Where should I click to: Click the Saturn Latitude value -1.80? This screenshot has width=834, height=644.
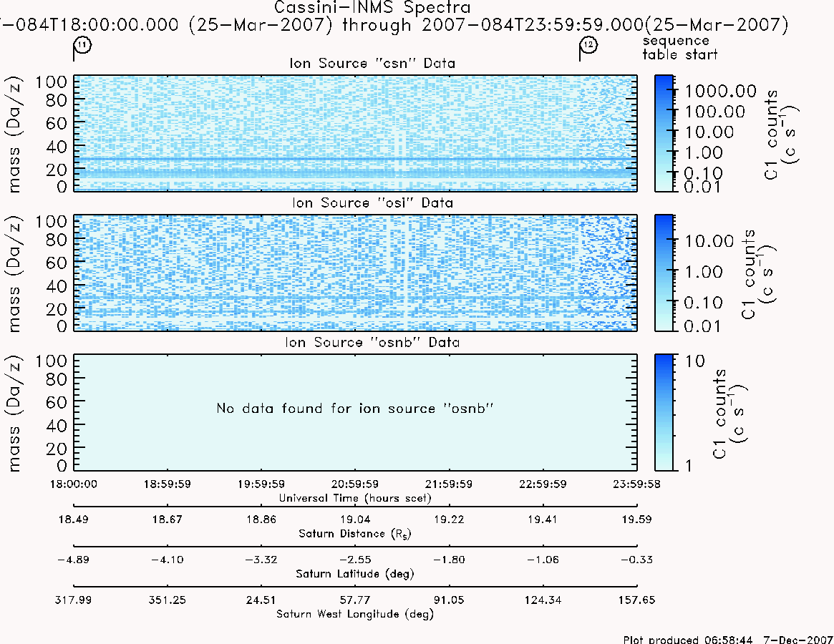449,560
